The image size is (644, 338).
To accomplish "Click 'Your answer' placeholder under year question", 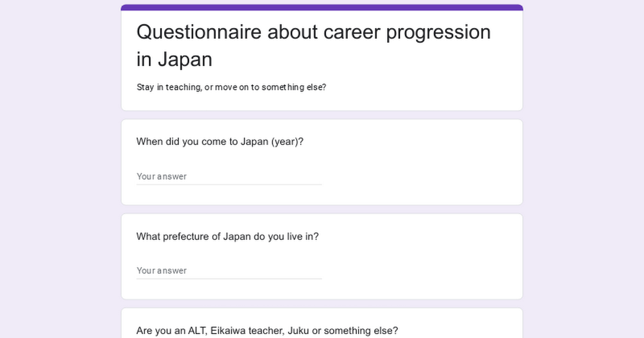I will [x=162, y=177].
